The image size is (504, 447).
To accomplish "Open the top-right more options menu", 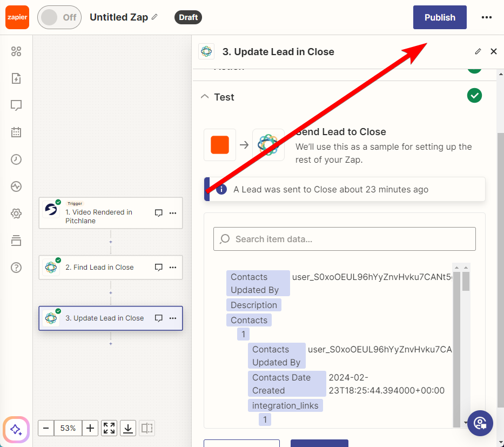I will point(486,17).
